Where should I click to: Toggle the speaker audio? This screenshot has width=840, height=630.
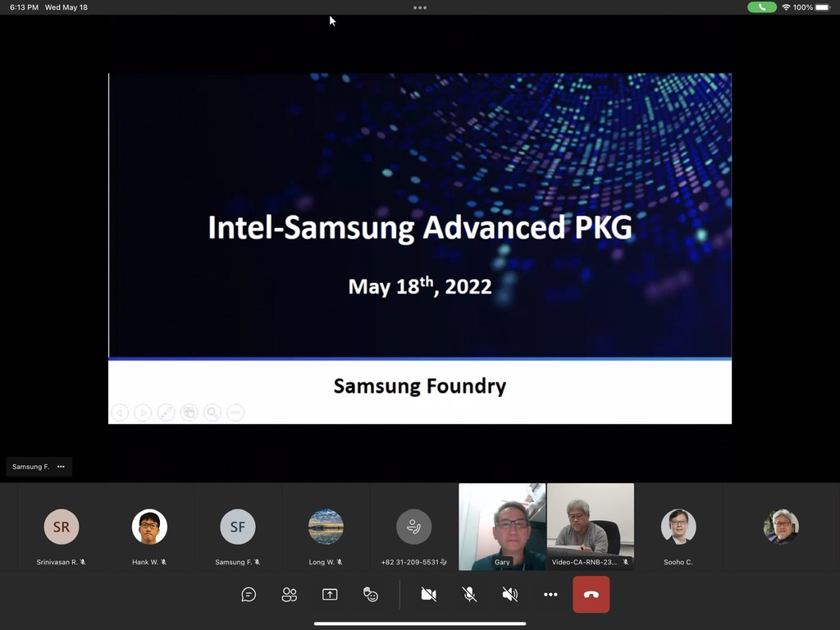509,595
